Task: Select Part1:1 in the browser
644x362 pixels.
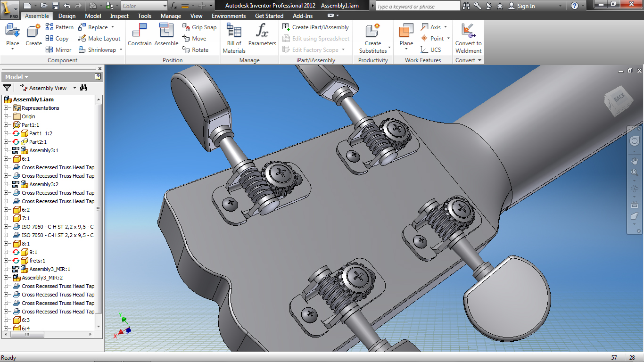Action: pos(30,125)
